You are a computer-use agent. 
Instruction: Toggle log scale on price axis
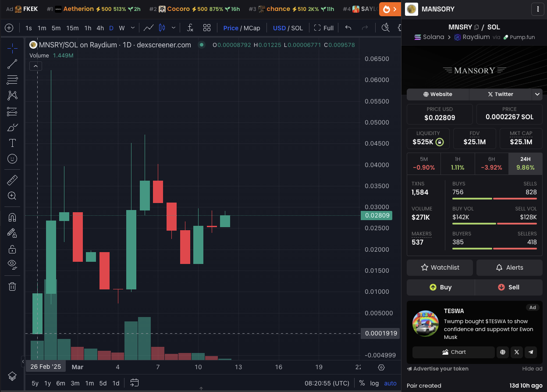(374, 383)
